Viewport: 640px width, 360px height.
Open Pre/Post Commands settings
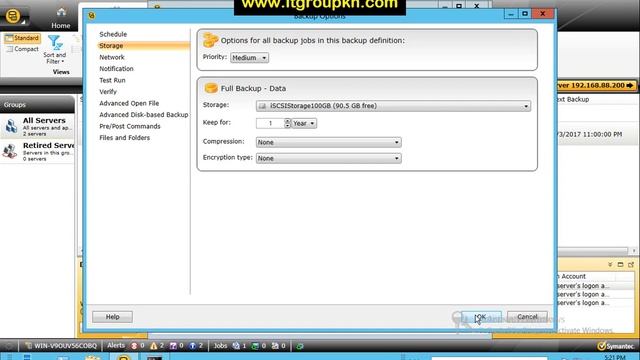pos(130,127)
